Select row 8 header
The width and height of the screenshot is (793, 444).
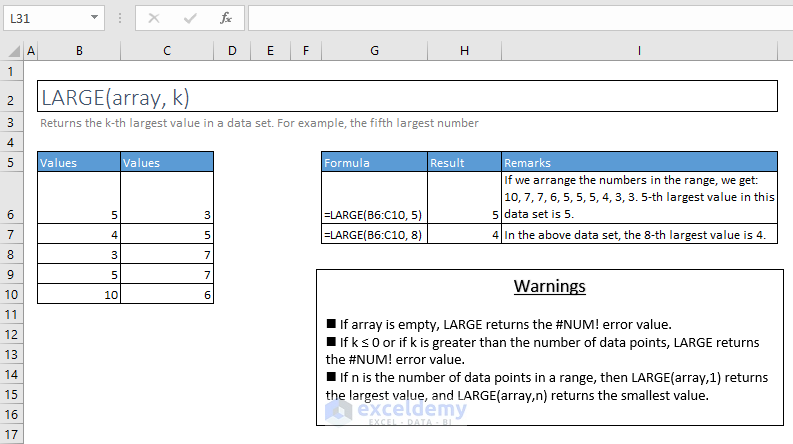tap(11, 254)
